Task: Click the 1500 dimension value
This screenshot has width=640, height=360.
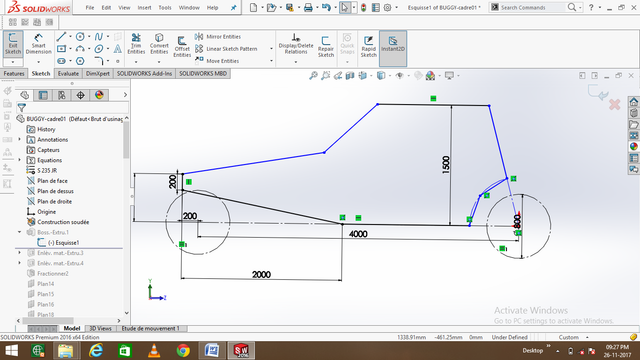Action: [x=446, y=165]
